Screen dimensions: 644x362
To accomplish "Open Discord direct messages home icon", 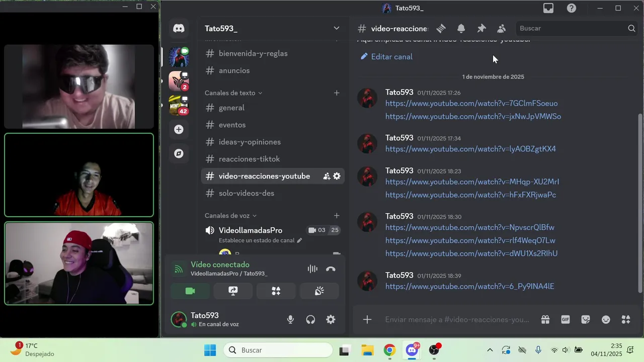I will click(x=179, y=28).
